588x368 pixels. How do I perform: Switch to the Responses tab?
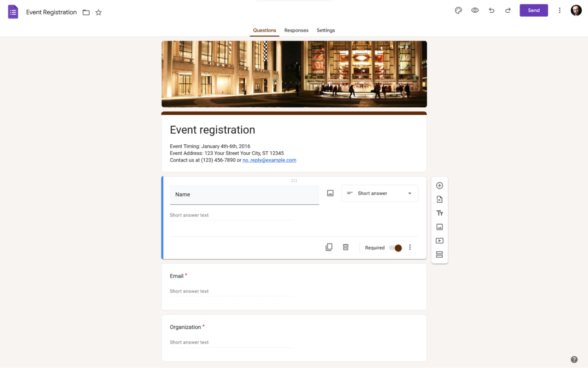[x=296, y=30]
